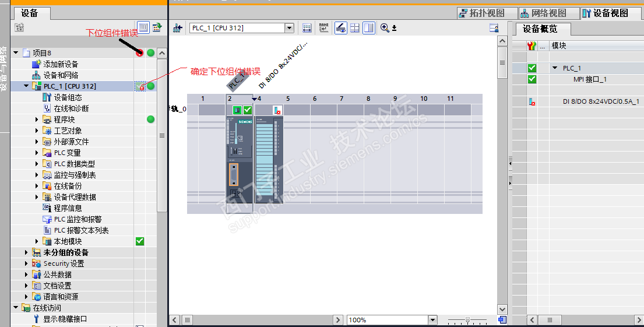Image resolution: width=644 pixels, height=327 pixels.
Task: Select the CPU 312 module in the rack
Action: pos(240,159)
